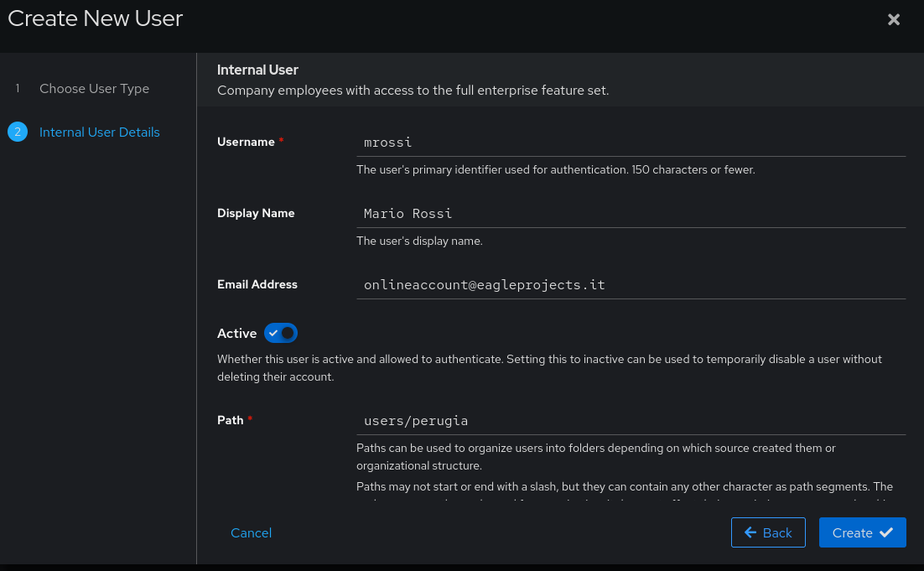The width and height of the screenshot is (924, 571).
Task: Click the step 2 circle badge
Action: (x=18, y=132)
